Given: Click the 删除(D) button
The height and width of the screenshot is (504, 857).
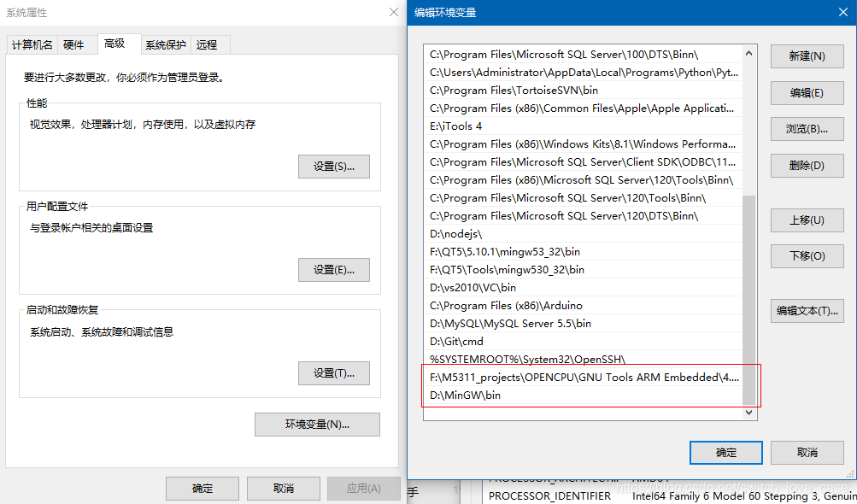Looking at the screenshot, I should click(x=807, y=165).
